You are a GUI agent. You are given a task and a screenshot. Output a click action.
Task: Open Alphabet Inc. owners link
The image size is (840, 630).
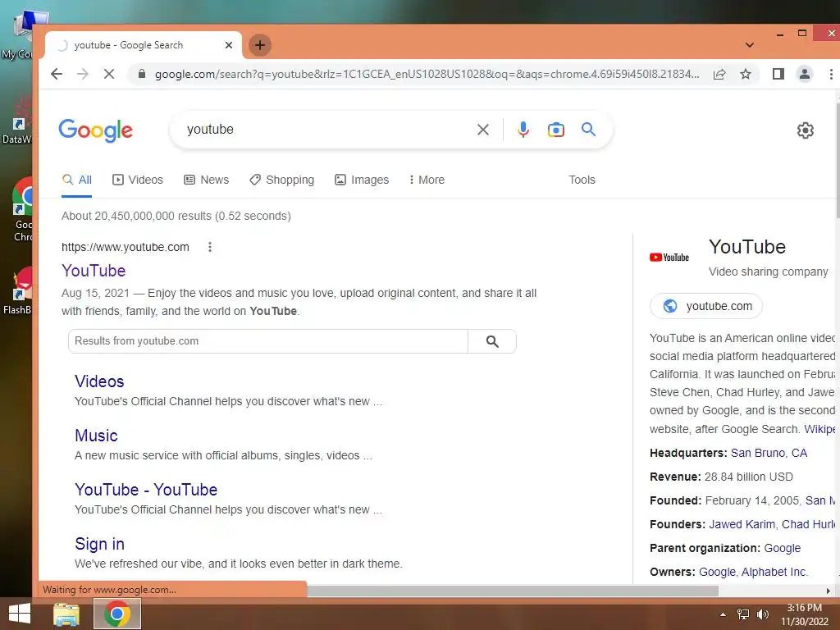point(774,572)
